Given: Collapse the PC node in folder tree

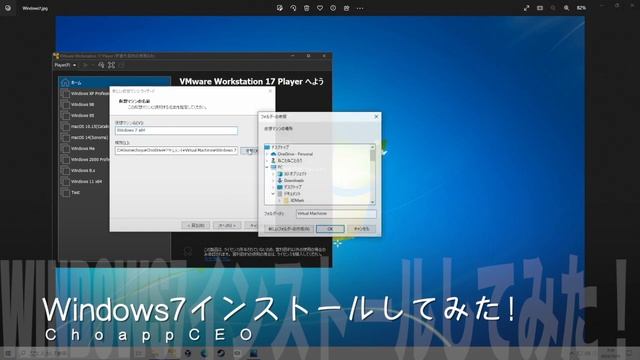Looking at the screenshot, I should pyautogui.click(x=267, y=167).
